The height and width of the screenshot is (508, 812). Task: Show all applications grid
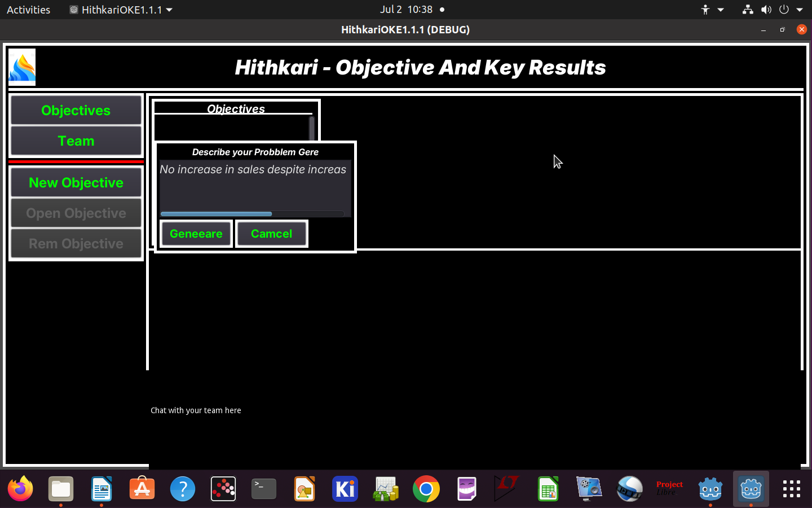click(x=792, y=489)
